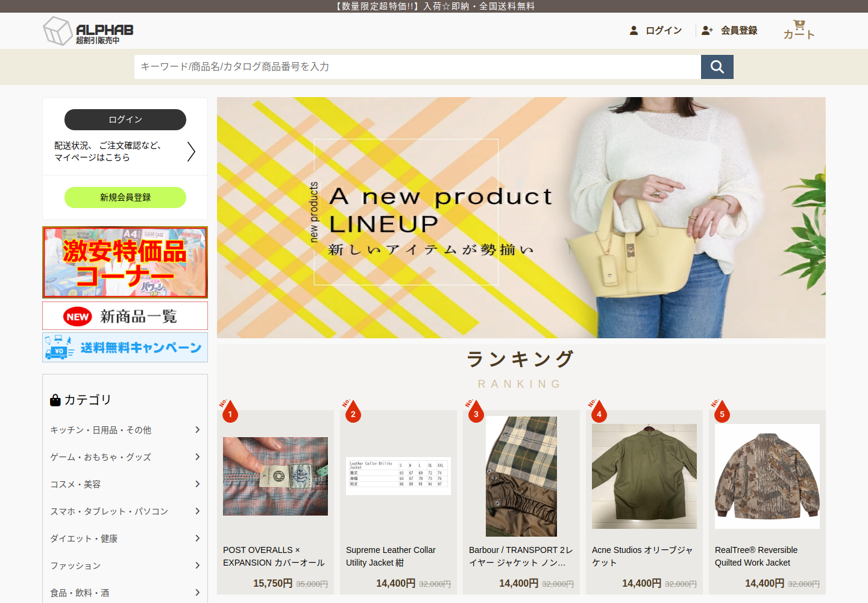The image size is (868, 603).
Task: Expand キッチン・日用品・その他 category chevron
Action: [197, 430]
